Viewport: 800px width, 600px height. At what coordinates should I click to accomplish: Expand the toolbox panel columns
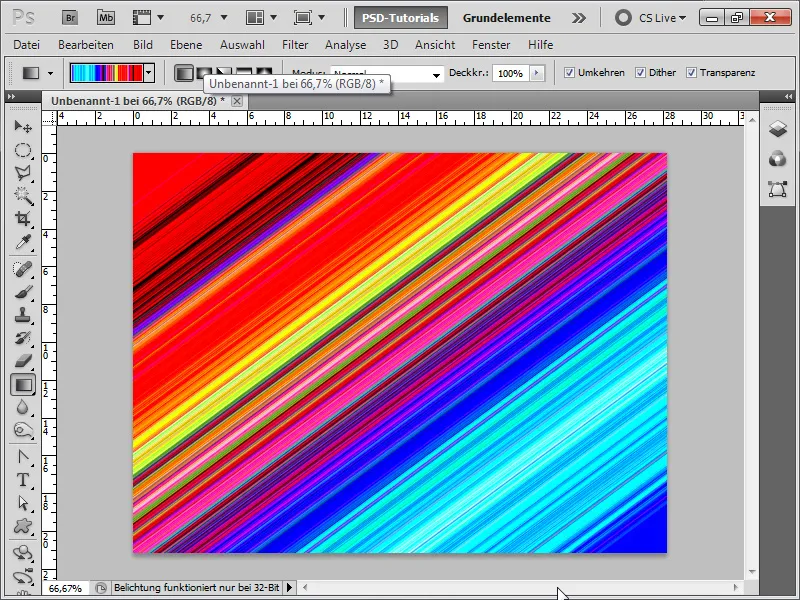coord(11,96)
